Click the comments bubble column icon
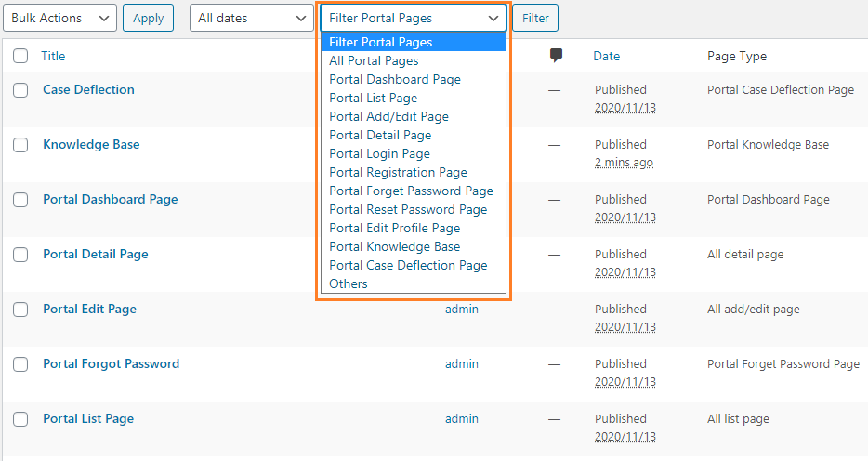The image size is (868, 461). click(x=556, y=56)
